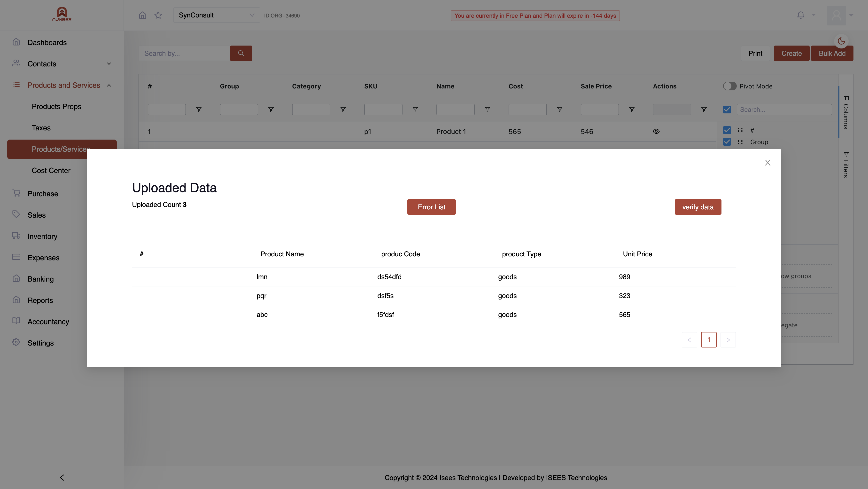The image size is (868, 489).
Task: Uncheck the # column checkbox
Action: point(727,130)
